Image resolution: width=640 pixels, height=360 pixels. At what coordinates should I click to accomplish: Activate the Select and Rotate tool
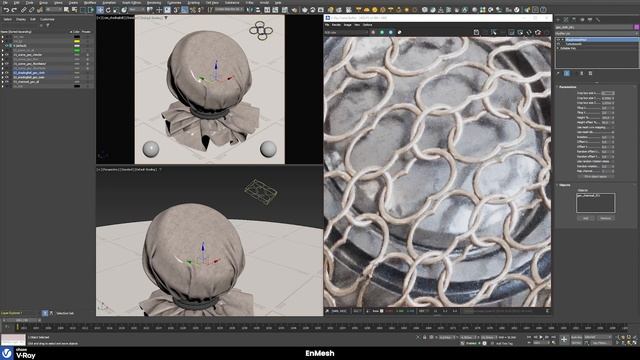tap(108, 10)
